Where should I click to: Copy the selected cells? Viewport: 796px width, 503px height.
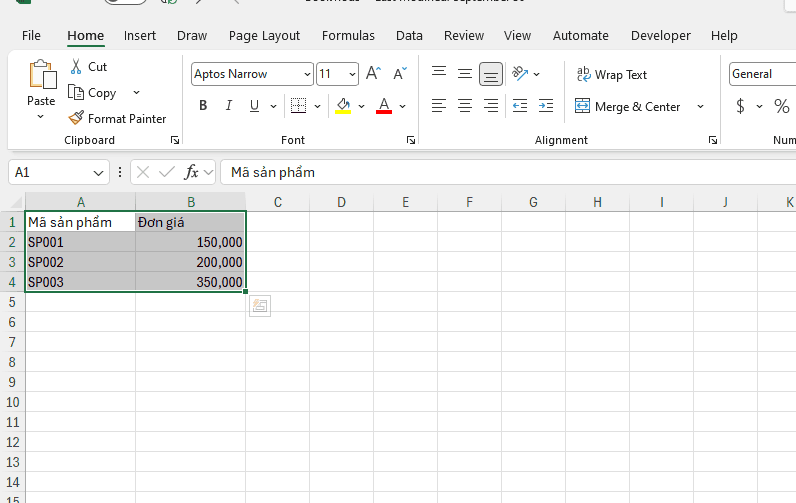coord(92,93)
